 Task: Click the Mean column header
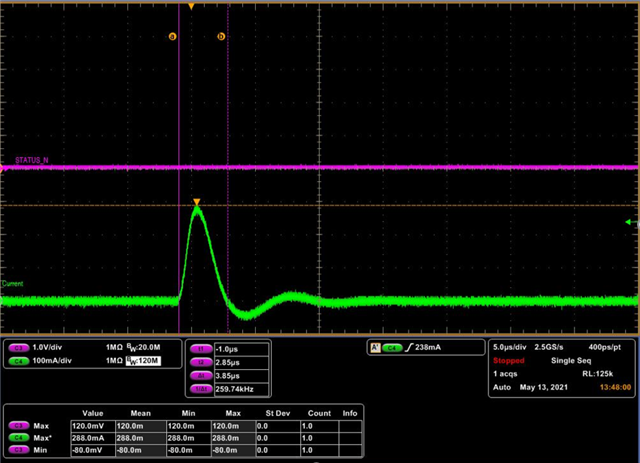(x=140, y=413)
